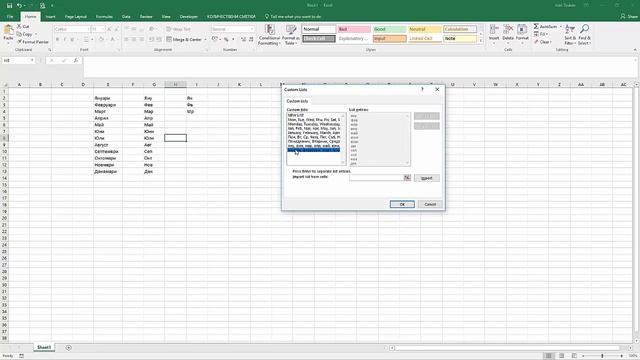Click the Fill Color bucket icon
Image resolution: width=640 pixels, height=360 pixels.
100,40
